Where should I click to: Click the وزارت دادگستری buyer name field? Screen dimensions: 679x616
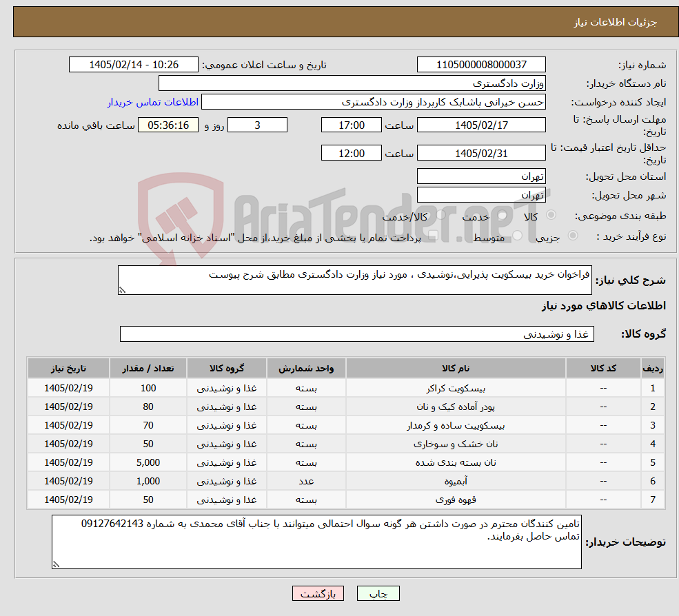tap(352, 83)
